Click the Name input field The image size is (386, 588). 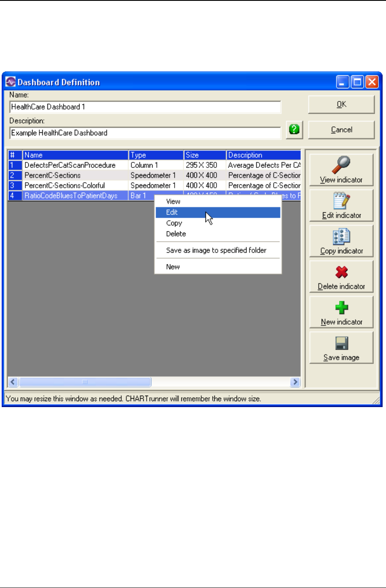pos(145,107)
